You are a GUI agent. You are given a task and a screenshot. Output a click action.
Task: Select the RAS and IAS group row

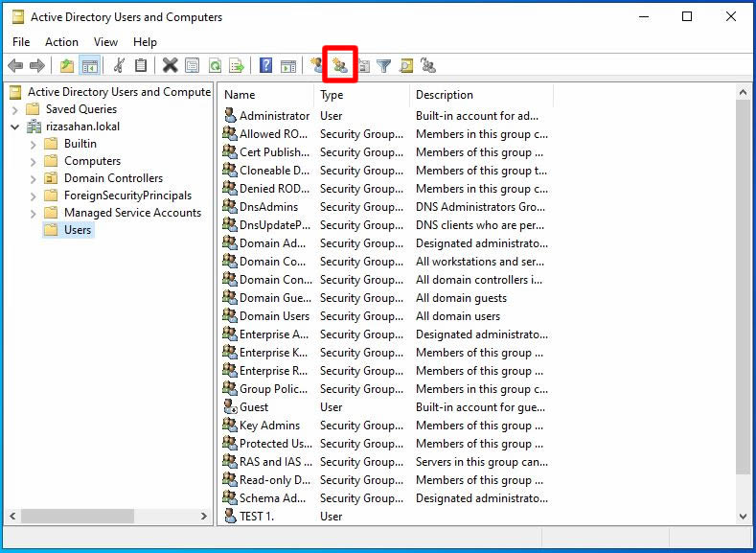pyautogui.click(x=386, y=462)
